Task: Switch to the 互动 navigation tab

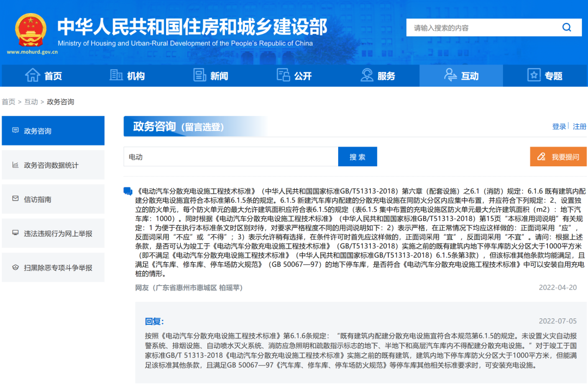Action: [461, 76]
